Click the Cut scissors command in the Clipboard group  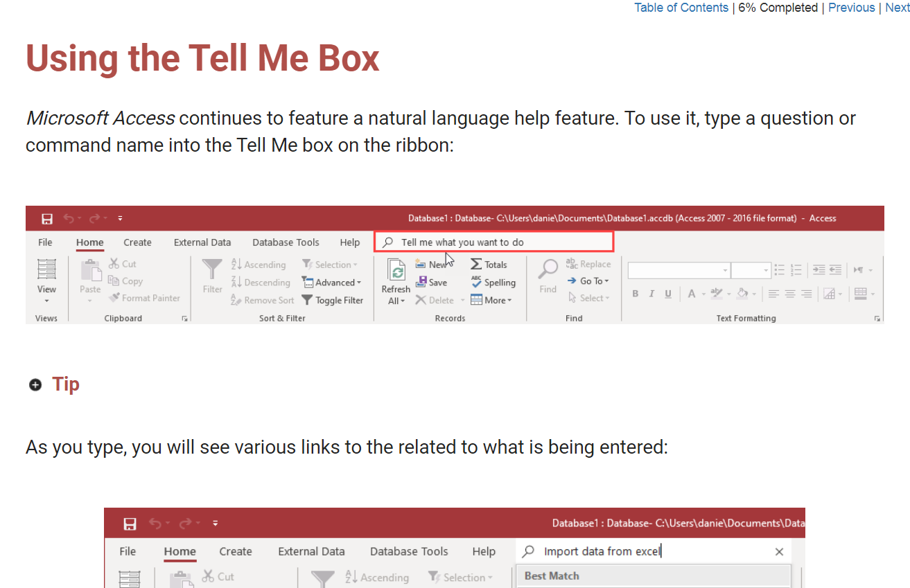pos(123,264)
